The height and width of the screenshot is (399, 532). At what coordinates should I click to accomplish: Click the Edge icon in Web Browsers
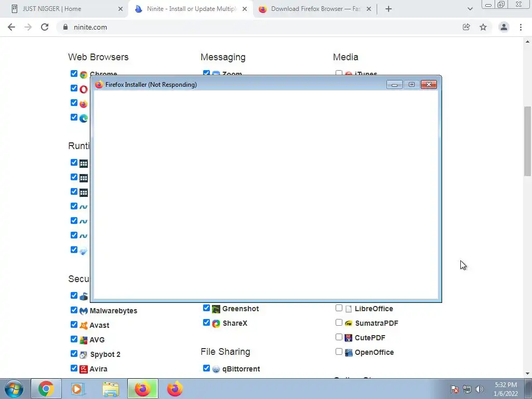tap(84, 118)
